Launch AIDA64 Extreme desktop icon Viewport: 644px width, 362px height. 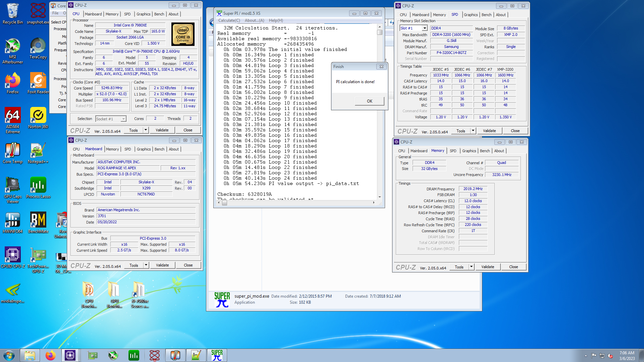pos(13,121)
